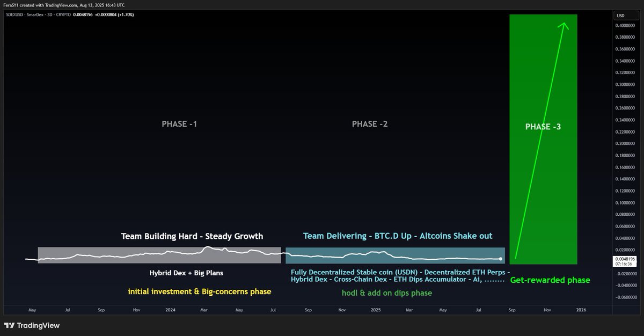Click the 'hodl & add on dips phase' text
644x336 pixels.
(x=387, y=293)
